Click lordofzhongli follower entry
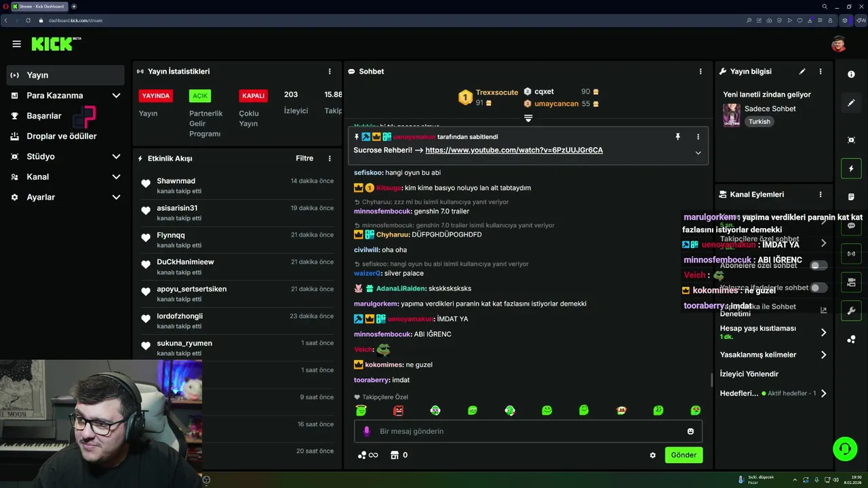 (237, 321)
